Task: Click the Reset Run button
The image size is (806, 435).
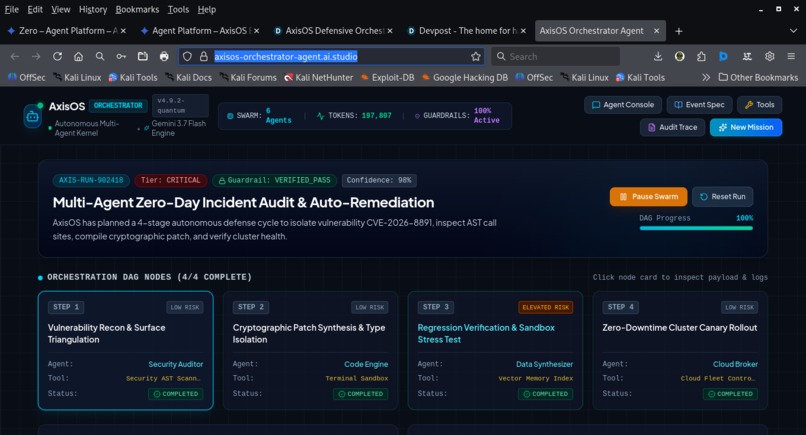Action: (x=723, y=197)
